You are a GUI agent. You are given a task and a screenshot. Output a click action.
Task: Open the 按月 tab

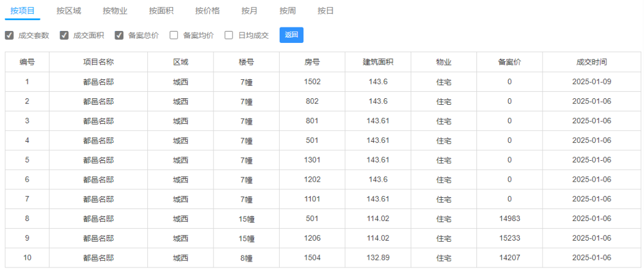tap(250, 11)
